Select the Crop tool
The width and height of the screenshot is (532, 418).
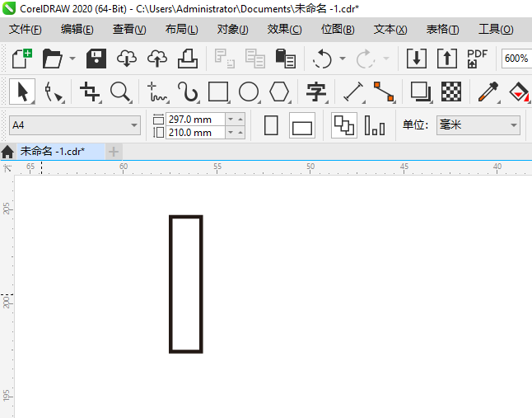pos(90,92)
